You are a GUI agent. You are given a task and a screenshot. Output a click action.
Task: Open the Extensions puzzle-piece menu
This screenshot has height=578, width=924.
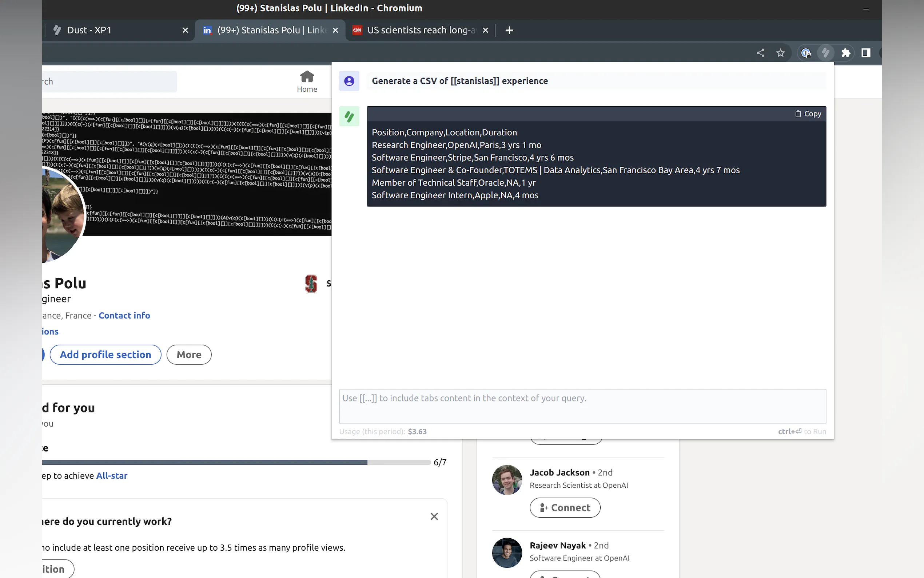click(x=846, y=53)
